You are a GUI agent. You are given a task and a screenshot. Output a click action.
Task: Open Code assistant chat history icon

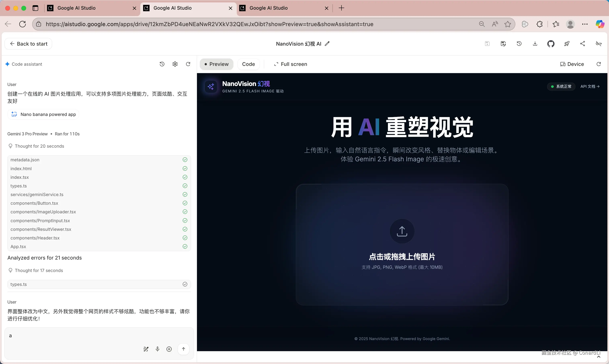162,64
